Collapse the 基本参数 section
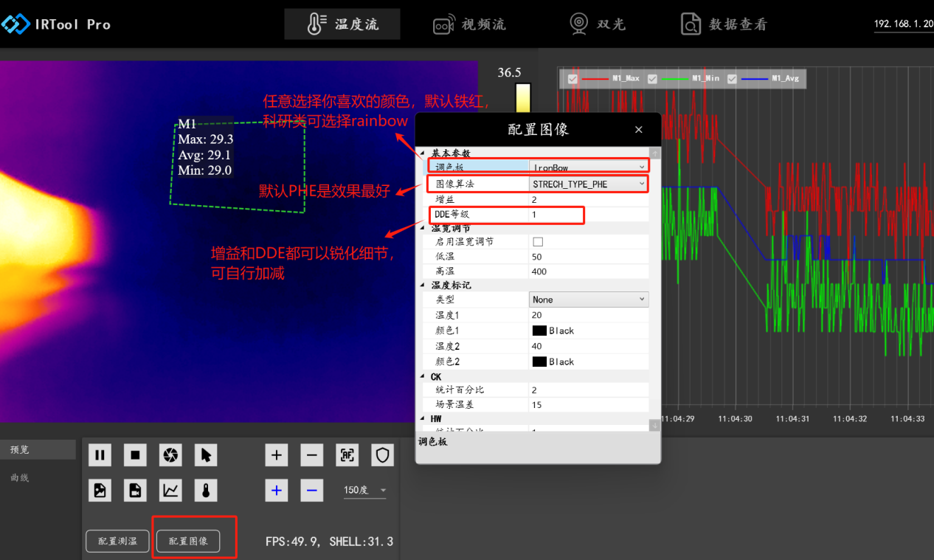 pos(423,153)
